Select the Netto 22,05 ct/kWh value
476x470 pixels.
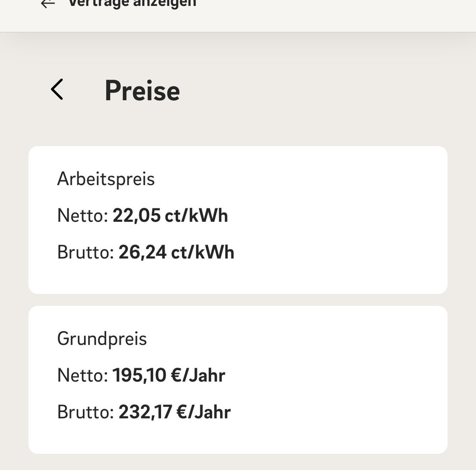[171, 216]
